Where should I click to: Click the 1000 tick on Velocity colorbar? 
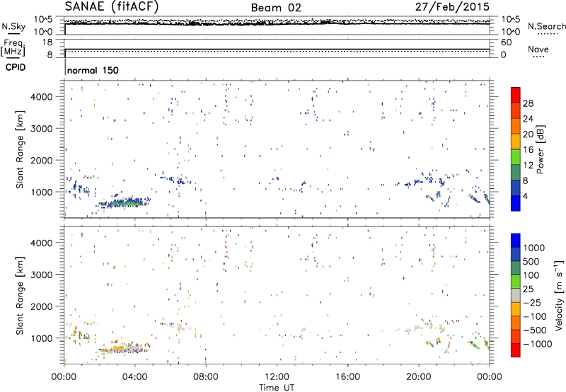[x=534, y=248]
